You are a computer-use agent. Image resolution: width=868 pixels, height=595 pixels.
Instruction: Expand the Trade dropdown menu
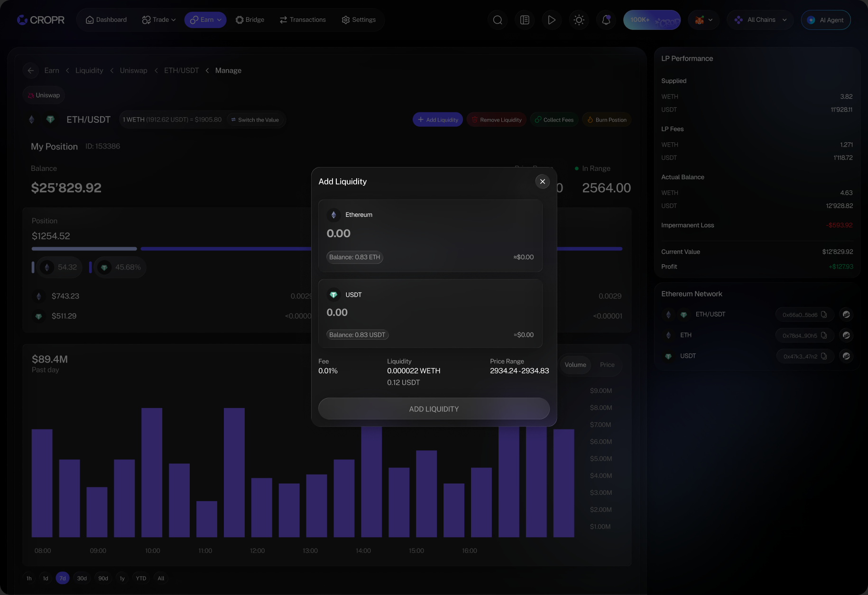coord(159,20)
